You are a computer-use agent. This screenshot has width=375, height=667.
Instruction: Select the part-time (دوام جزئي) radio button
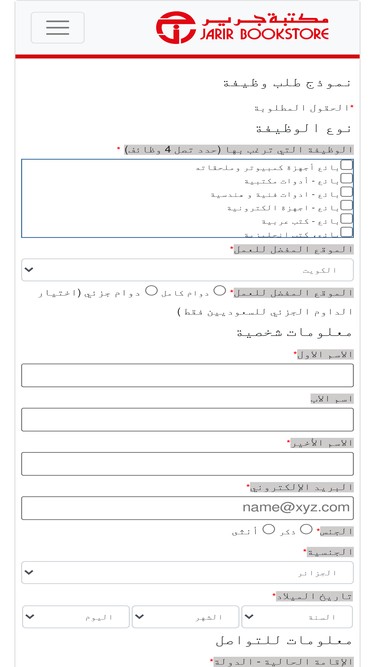tap(151, 291)
